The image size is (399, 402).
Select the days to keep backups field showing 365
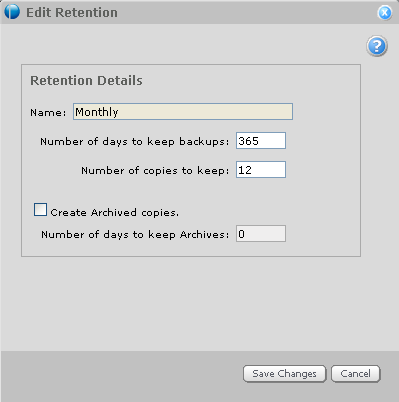click(261, 141)
